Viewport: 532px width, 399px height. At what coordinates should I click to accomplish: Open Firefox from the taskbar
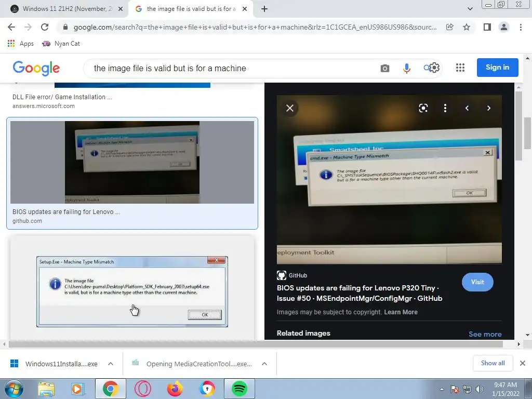[175, 389]
